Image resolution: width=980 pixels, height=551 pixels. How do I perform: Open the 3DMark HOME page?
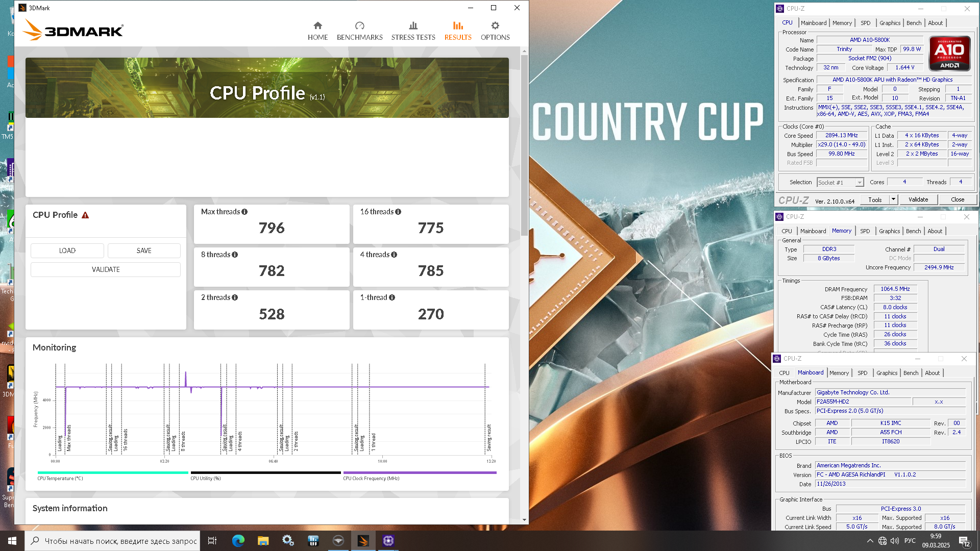click(317, 31)
